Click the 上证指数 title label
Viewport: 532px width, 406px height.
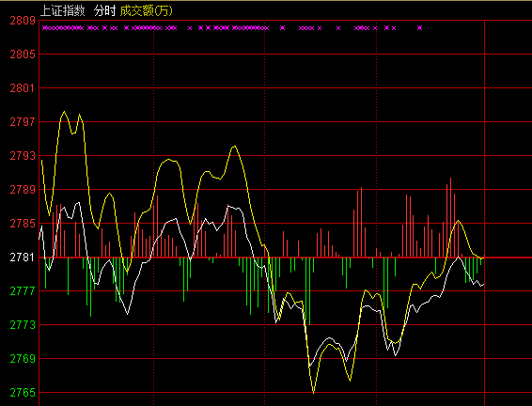pos(62,11)
